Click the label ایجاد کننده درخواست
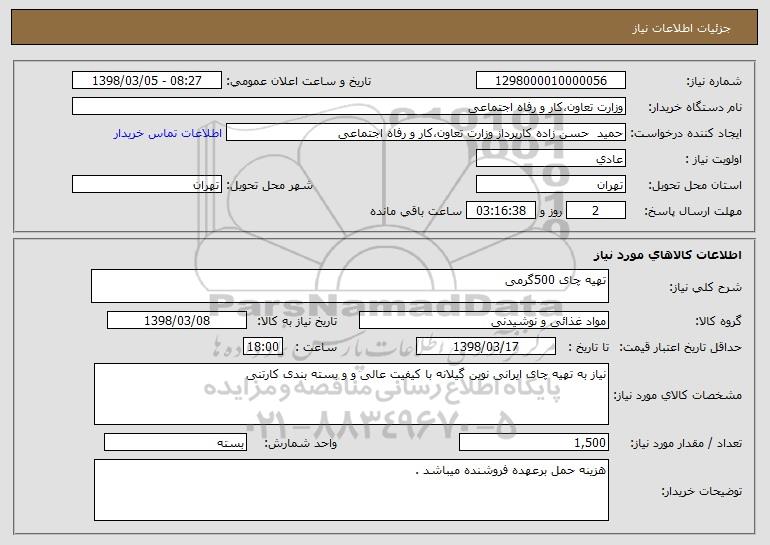 pos(687,134)
